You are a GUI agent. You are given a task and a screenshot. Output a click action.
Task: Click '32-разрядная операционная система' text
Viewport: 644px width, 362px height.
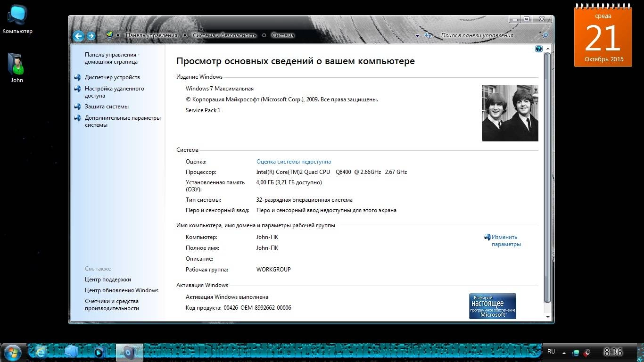point(305,200)
